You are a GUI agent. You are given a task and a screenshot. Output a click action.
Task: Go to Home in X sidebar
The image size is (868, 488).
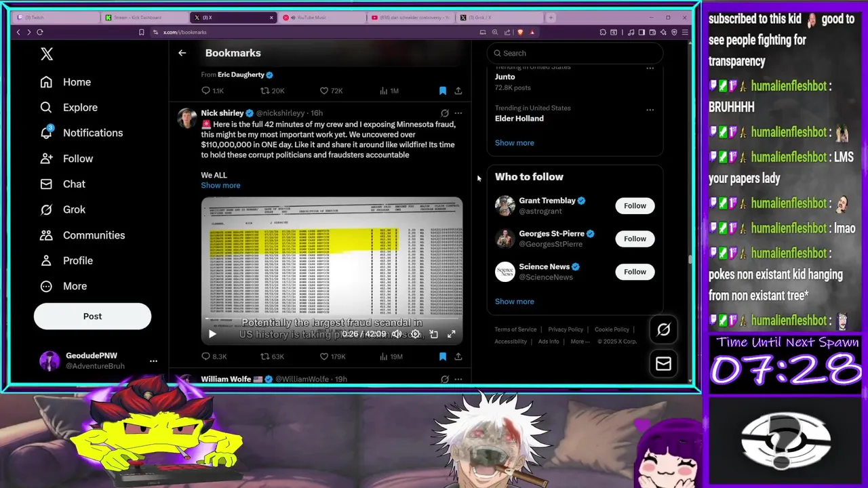[x=66, y=82]
